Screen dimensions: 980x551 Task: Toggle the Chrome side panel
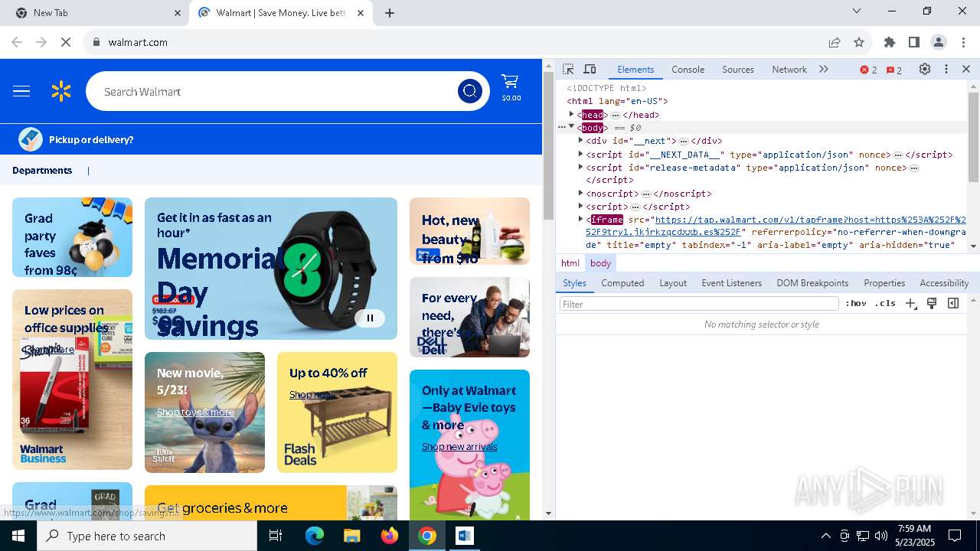[914, 42]
